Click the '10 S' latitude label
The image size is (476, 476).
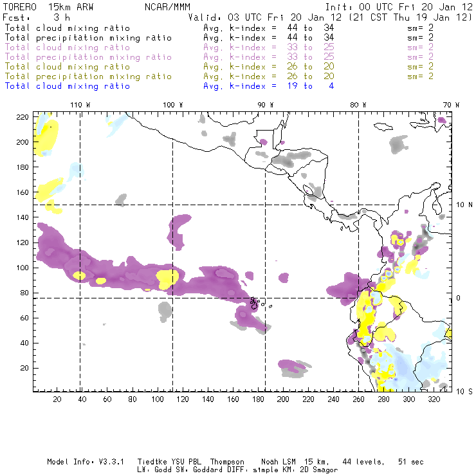[464, 392]
